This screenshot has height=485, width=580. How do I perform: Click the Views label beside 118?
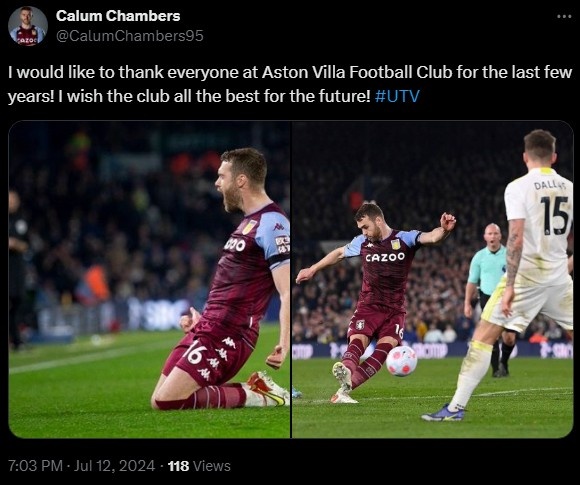tap(212, 466)
